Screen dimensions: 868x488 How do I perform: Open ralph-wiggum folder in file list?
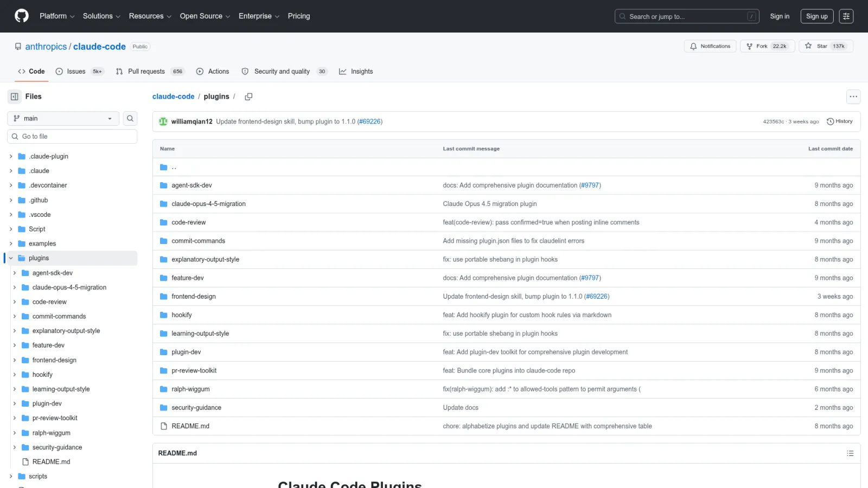(x=190, y=389)
